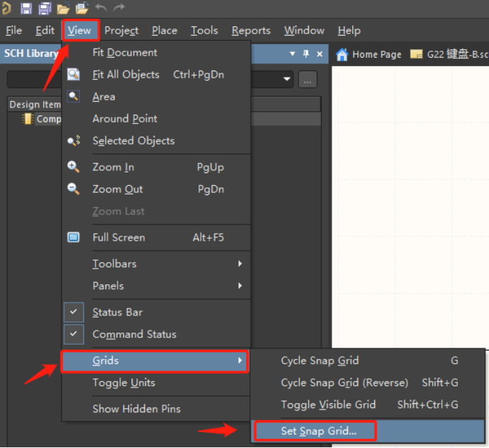Screen dimensions: 489x448
Task: Click the Redo arrow icon
Action: (119, 9)
